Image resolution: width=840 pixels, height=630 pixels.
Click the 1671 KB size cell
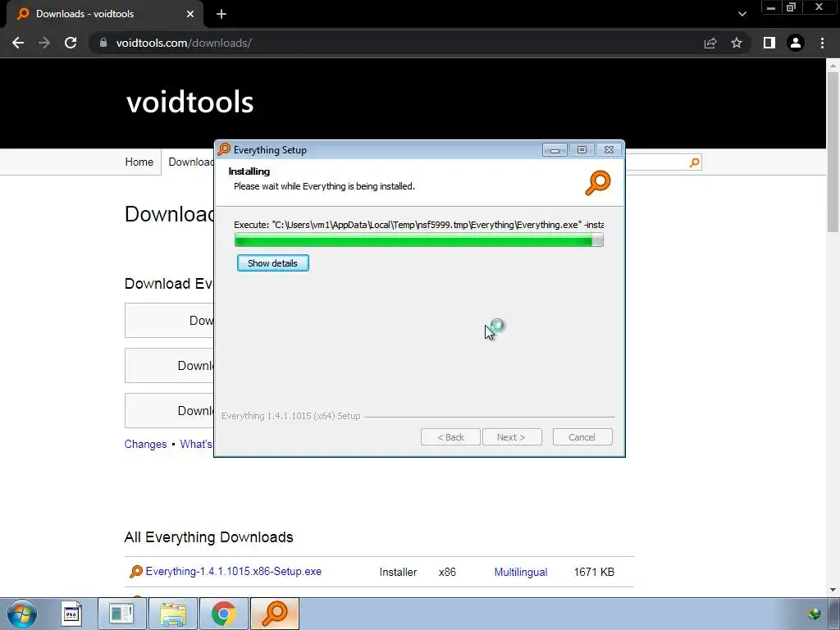(594, 572)
